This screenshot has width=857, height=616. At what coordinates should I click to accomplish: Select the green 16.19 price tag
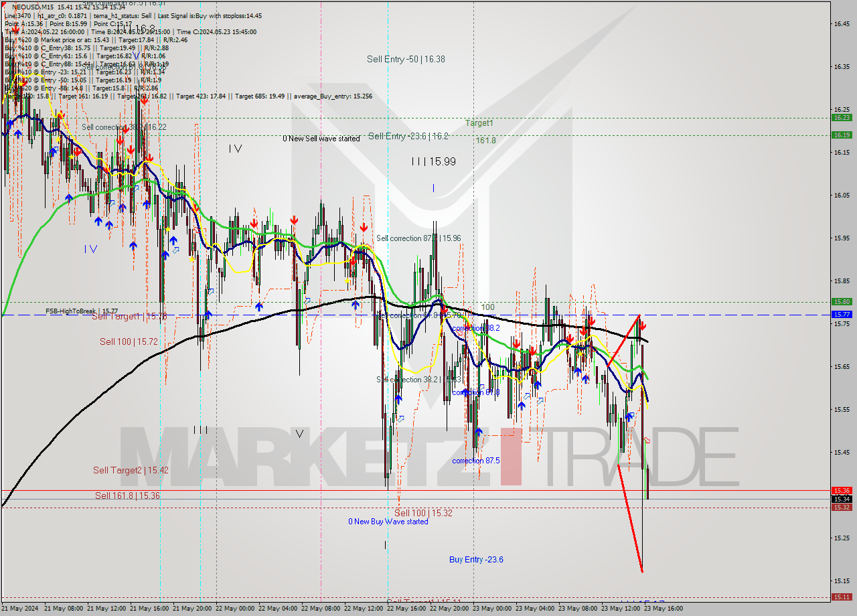click(x=842, y=135)
